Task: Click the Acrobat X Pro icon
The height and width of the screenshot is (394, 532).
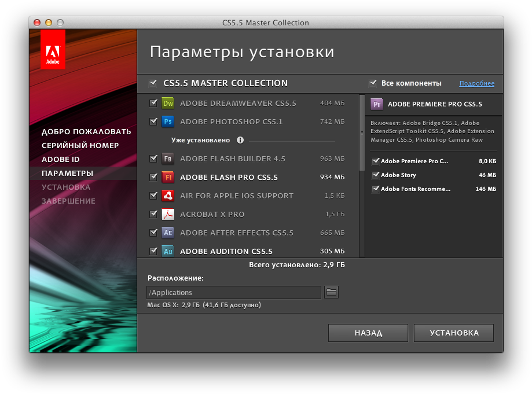Action: 168,214
